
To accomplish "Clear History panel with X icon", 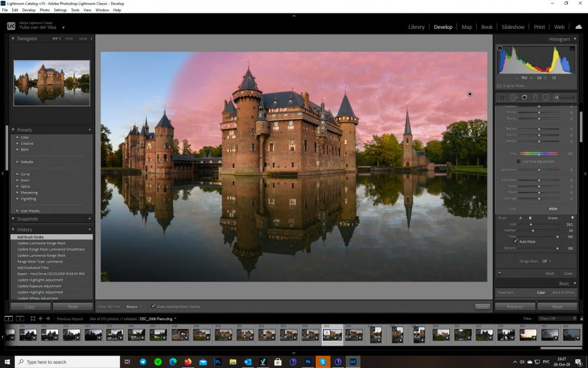I will [89, 230].
